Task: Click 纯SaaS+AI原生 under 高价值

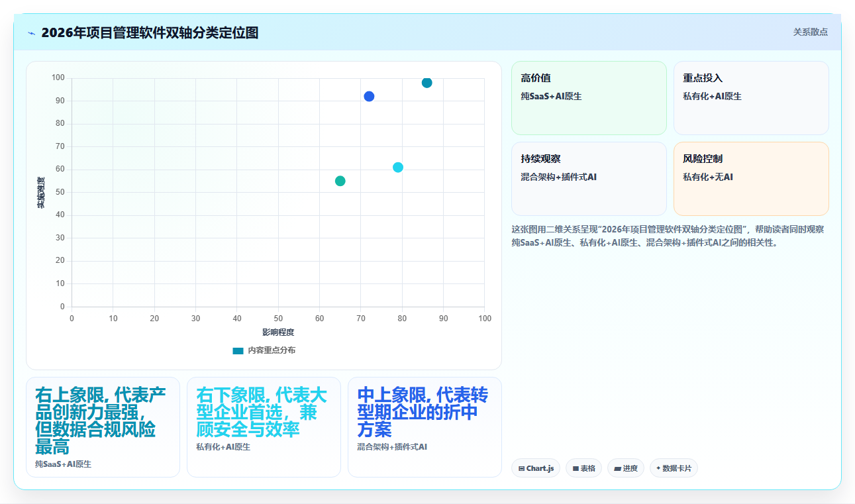Action: [x=551, y=97]
